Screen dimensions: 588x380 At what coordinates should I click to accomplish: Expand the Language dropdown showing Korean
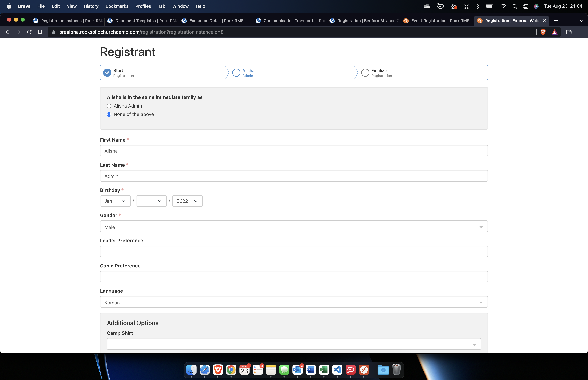[294, 302]
